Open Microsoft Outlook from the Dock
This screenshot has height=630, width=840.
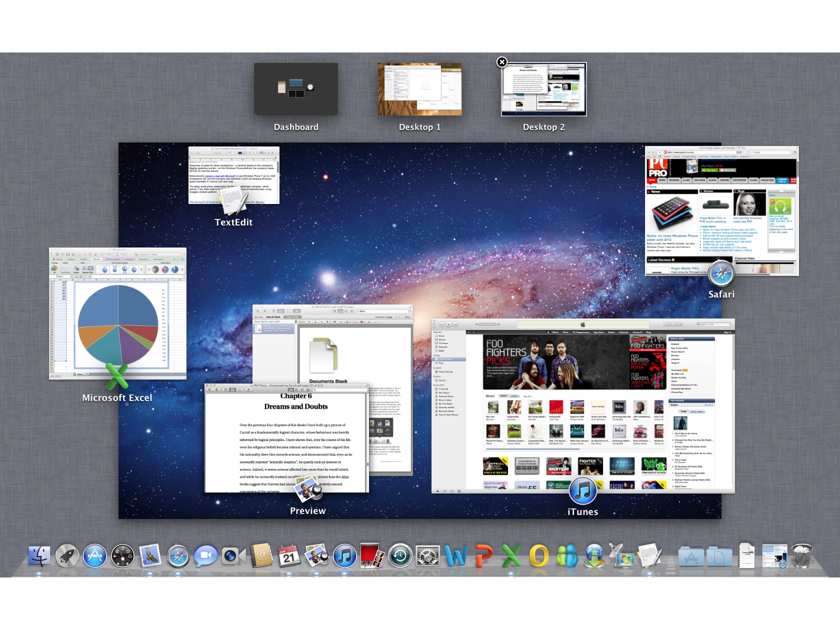[539, 556]
